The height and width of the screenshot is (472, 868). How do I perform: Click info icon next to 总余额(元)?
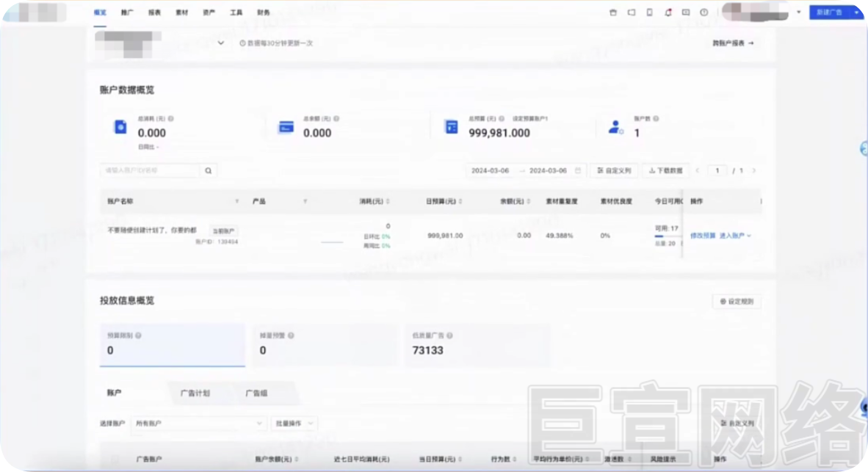pyautogui.click(x=336, y=118)
